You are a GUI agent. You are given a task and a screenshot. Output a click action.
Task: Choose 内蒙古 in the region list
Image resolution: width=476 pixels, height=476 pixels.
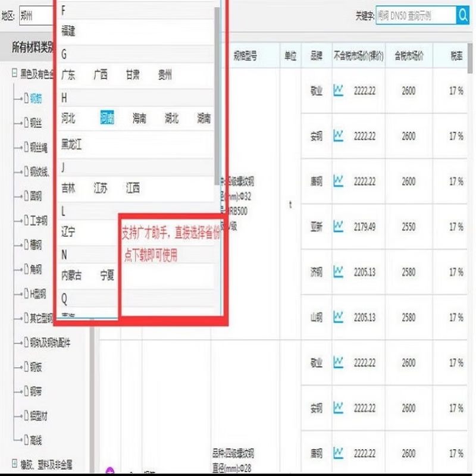(x=71, y=275)
